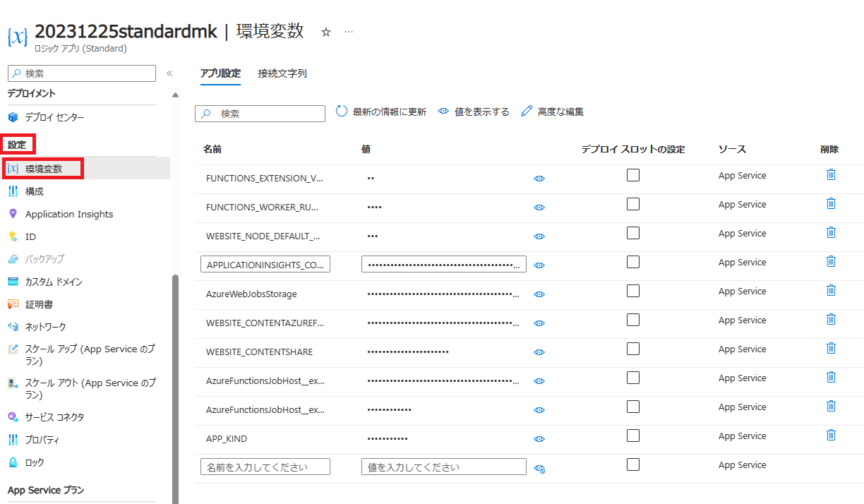Check slot setting for AzureWebJobsStorage row

pyautogui.click(x=633, y=291)
